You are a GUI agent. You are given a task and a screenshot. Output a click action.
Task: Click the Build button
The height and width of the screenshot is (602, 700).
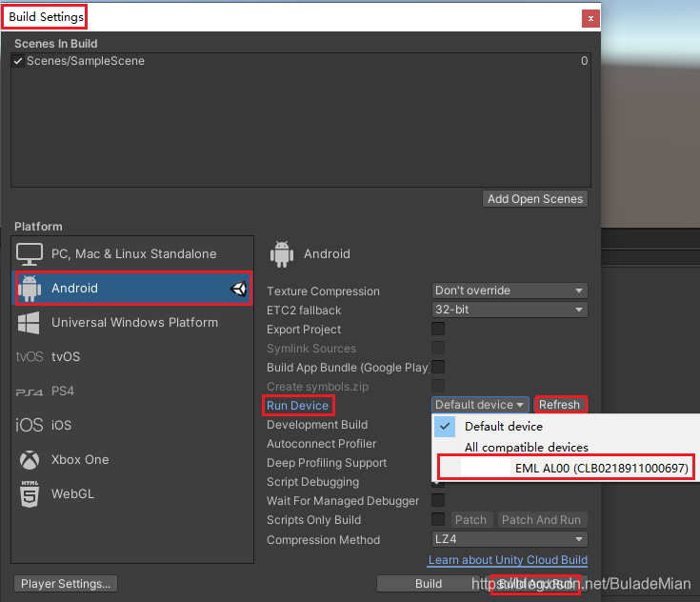click(x=429, y=584)
